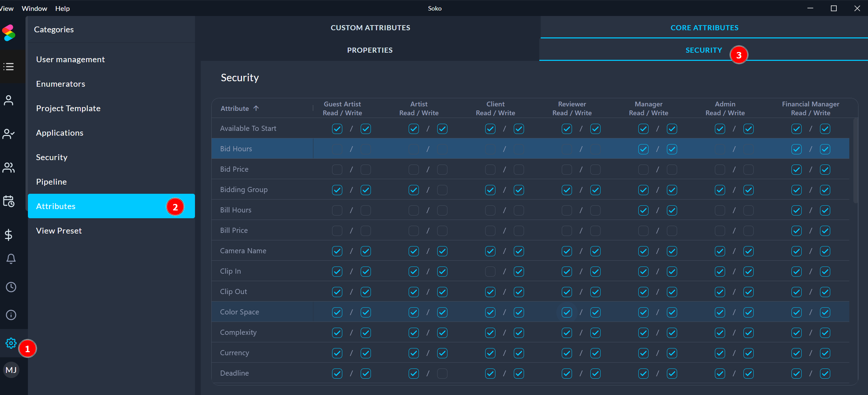Click the clock history icon in sidebar
Image resolution: width=868 pixels, height=395 pixels.
point(11,287)
